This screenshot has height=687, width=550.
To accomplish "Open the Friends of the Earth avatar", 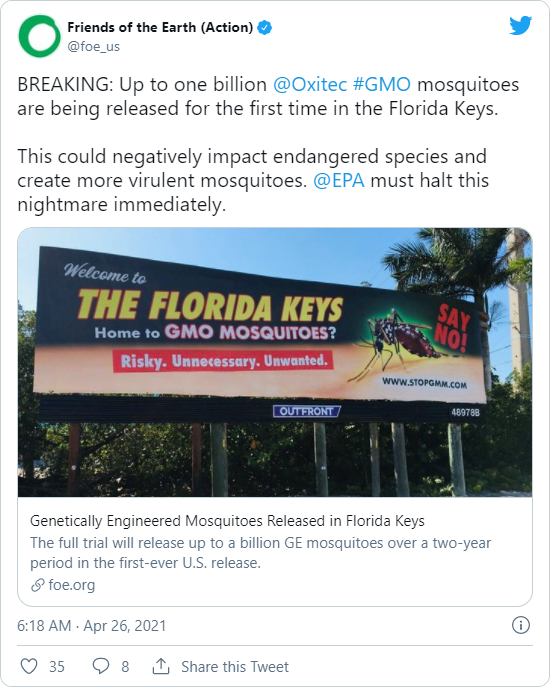I will coord(39,36).
